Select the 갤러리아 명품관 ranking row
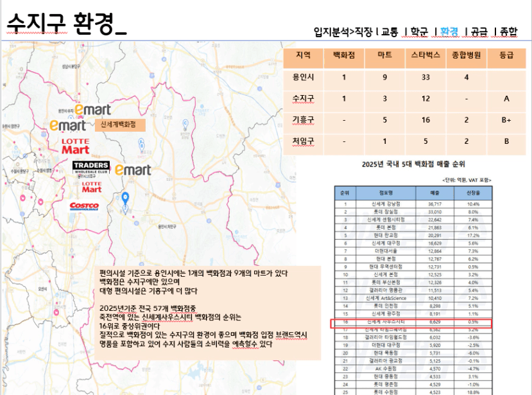532x395 pixels. 413,290
